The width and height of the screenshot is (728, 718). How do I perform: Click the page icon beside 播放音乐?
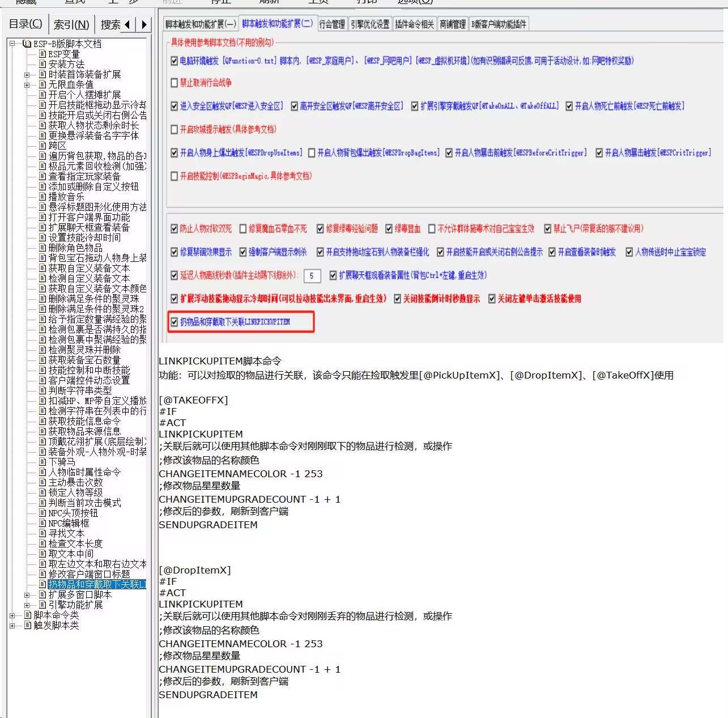[x=42, y=197]
